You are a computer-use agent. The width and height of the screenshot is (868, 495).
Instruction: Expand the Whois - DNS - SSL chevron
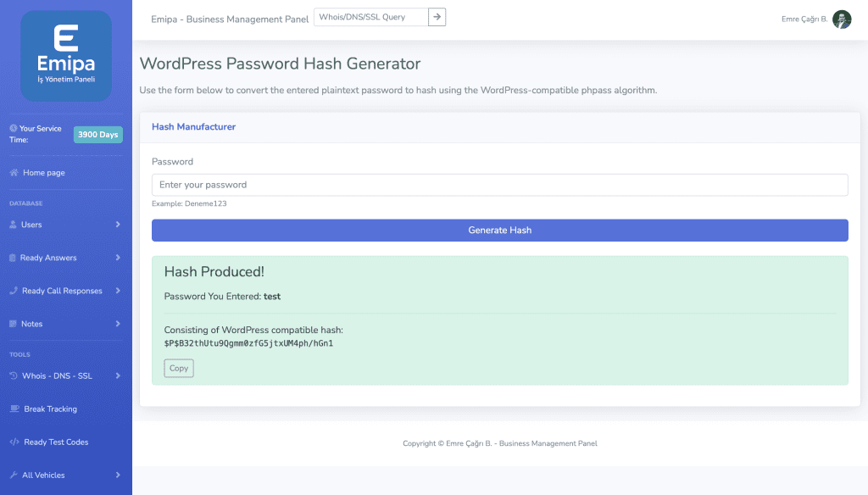click(118, 375)
